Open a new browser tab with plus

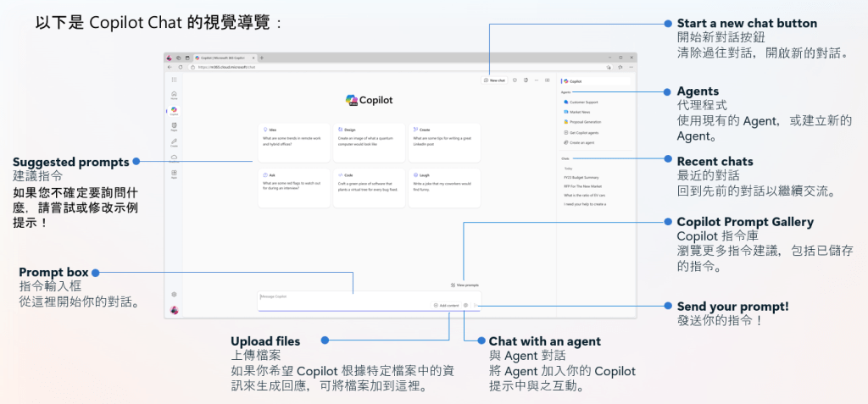coord(262,58)
